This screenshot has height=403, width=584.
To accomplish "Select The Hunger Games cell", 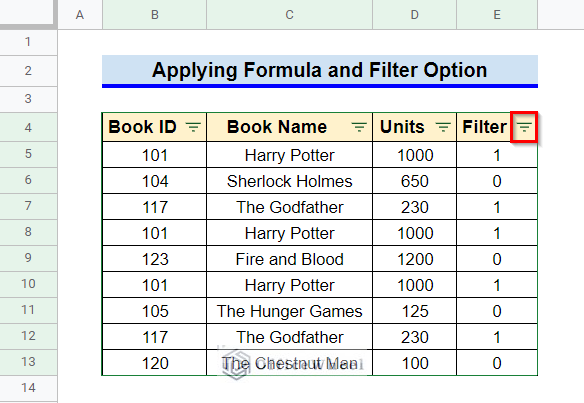I will (289, 311).
